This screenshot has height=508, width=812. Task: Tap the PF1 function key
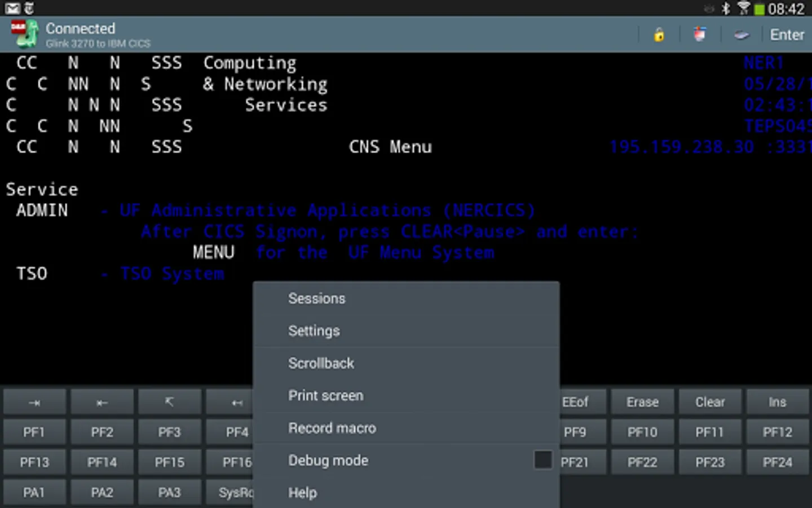[x=34, y=432]
